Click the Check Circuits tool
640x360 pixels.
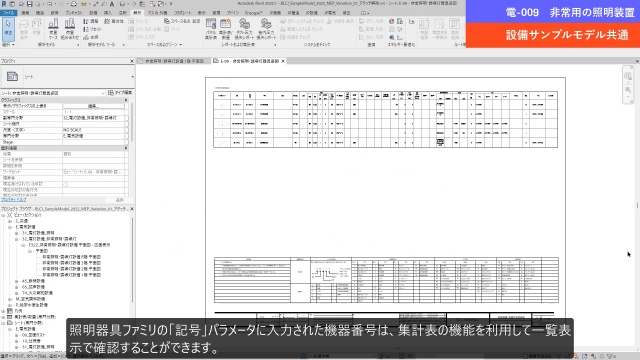click(x=295, y=37)
